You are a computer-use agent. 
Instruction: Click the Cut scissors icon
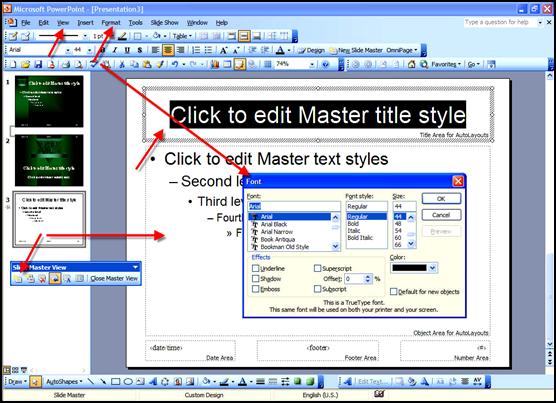(122, 64)
